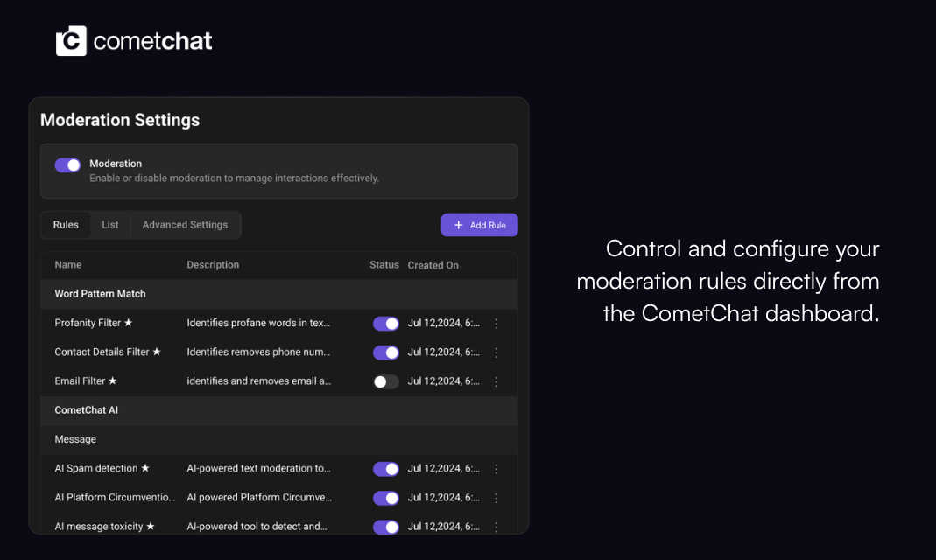Image resolution: width=936 pixels, height=560 pixels.
Task: Click 'identifies and removes email a...' description
Action: coord(259,381)
